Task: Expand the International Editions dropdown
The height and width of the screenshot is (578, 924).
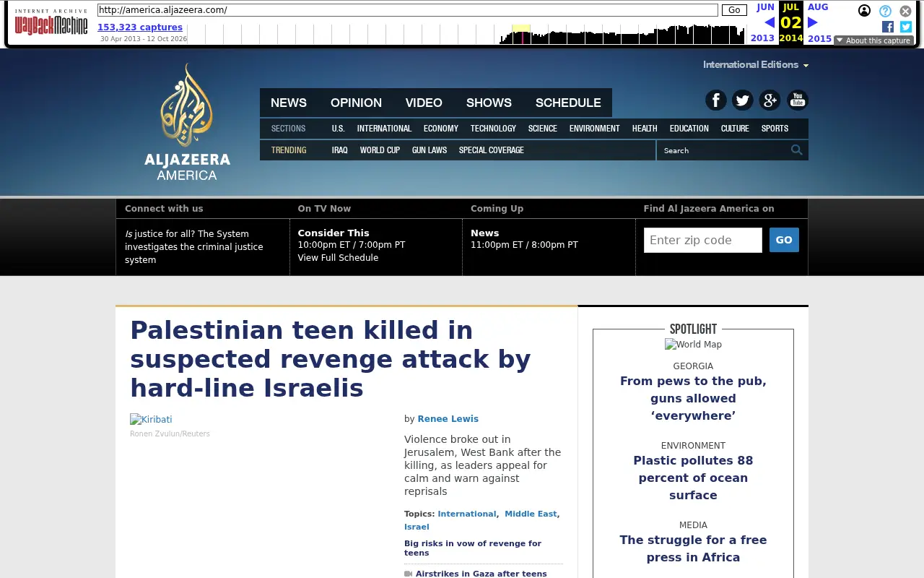Action: coord(756,64)
